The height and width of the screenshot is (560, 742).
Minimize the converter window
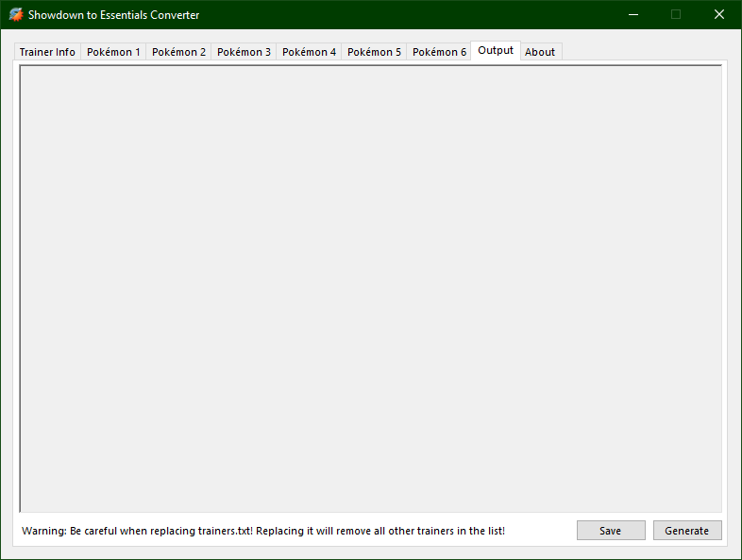point(632,15)
